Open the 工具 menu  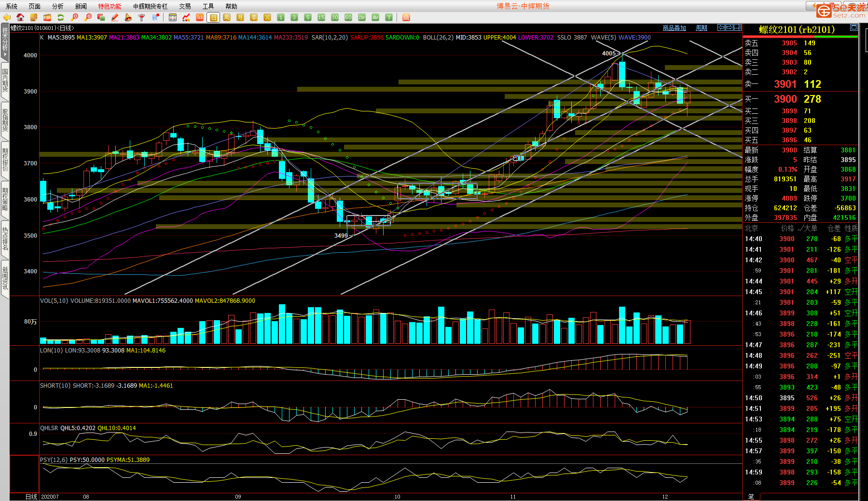(208, 6)
